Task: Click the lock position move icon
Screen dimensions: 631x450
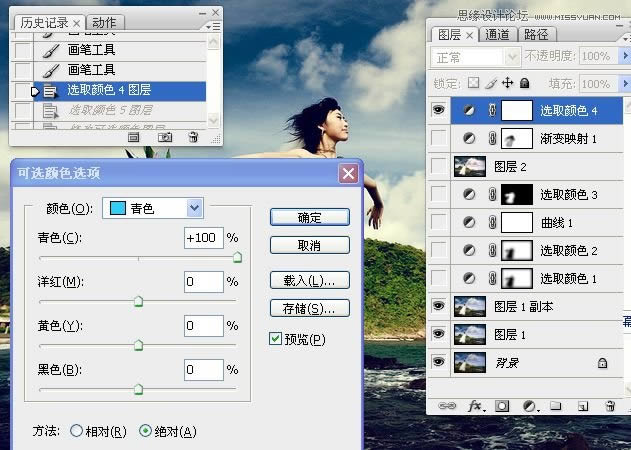Action: [507, 83]
